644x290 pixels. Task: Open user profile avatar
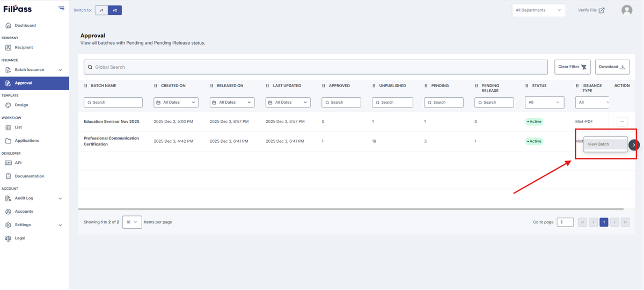tap(627, 10)
